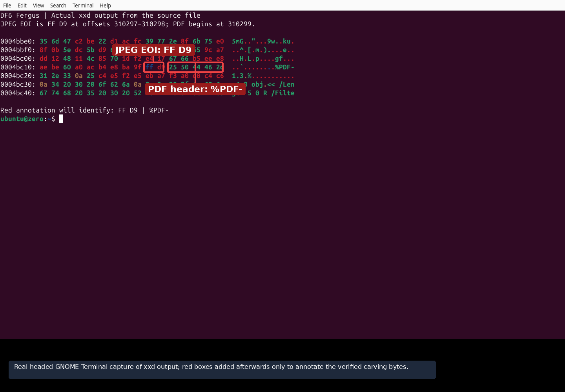Click the JPEG EOI: FF D9 annotation label

pyautogui.click(x=153, y=50)
